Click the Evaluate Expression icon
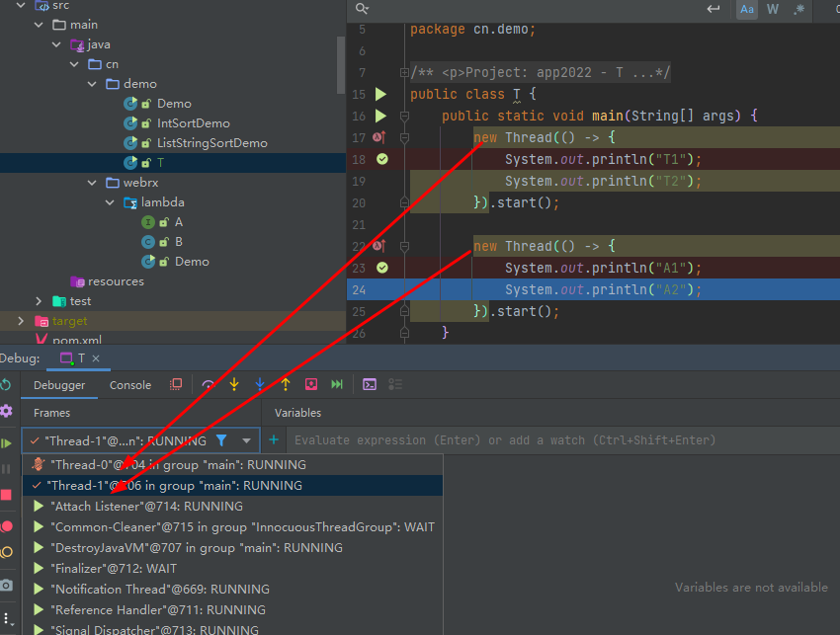Screen dimensions: 840x635 pyautogui.click(x=370, y=384)
